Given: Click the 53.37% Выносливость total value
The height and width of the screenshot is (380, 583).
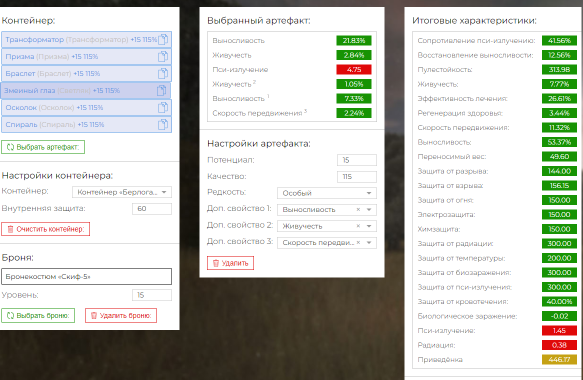Looking at the screenshot, I should (559, 142).
